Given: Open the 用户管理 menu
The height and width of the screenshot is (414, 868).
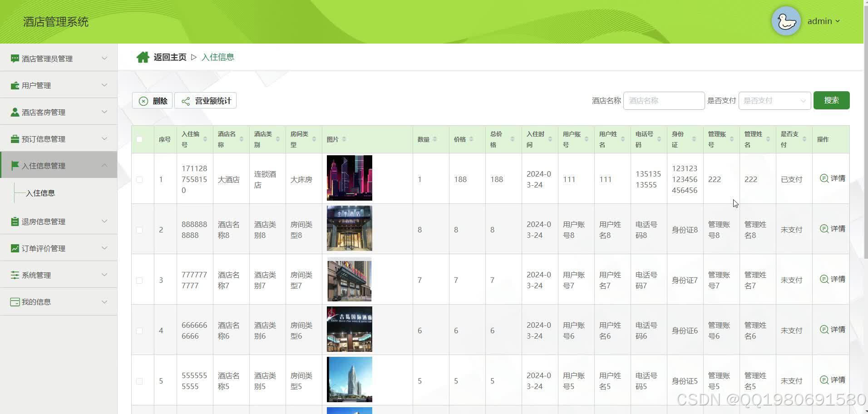Looking at the screenshot, I should tap(59, 85).
